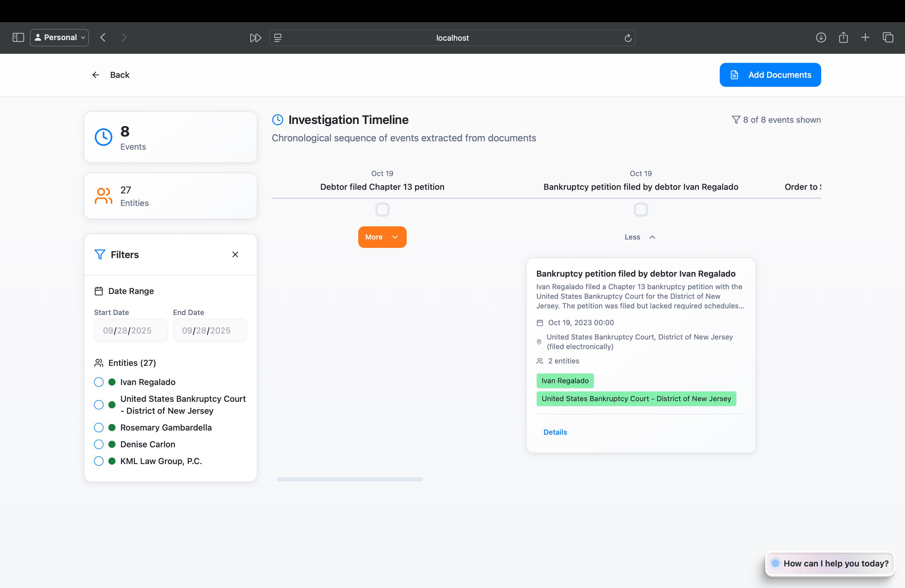The width and height of the screenshot is (905, 588).
Task: Click the US Bankruptcy Court entity tag
Action: coord(636,398)
